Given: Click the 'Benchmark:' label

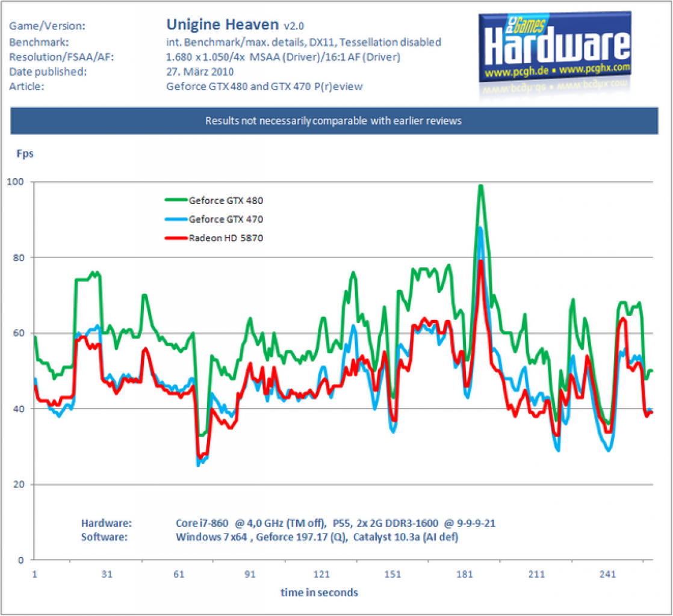Looking at the screenshot, I should [x=39, y=43].
